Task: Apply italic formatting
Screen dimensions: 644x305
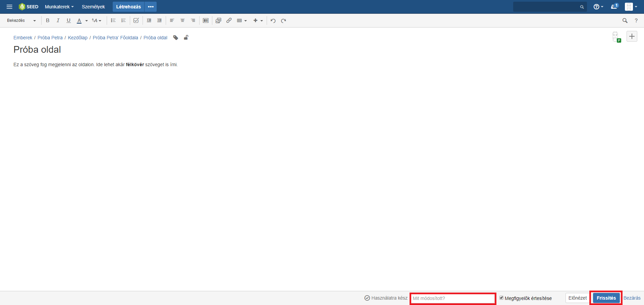Action: coord(58,20)
